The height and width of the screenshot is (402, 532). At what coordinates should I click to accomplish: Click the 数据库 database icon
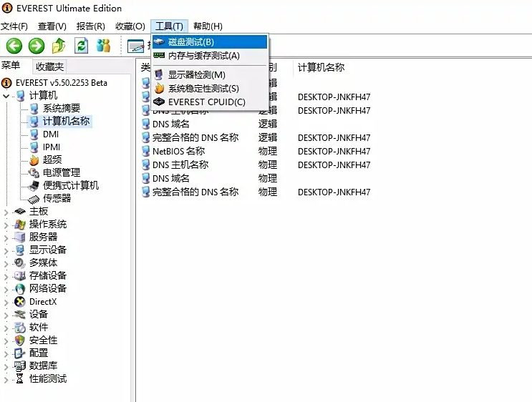[20, 366]
